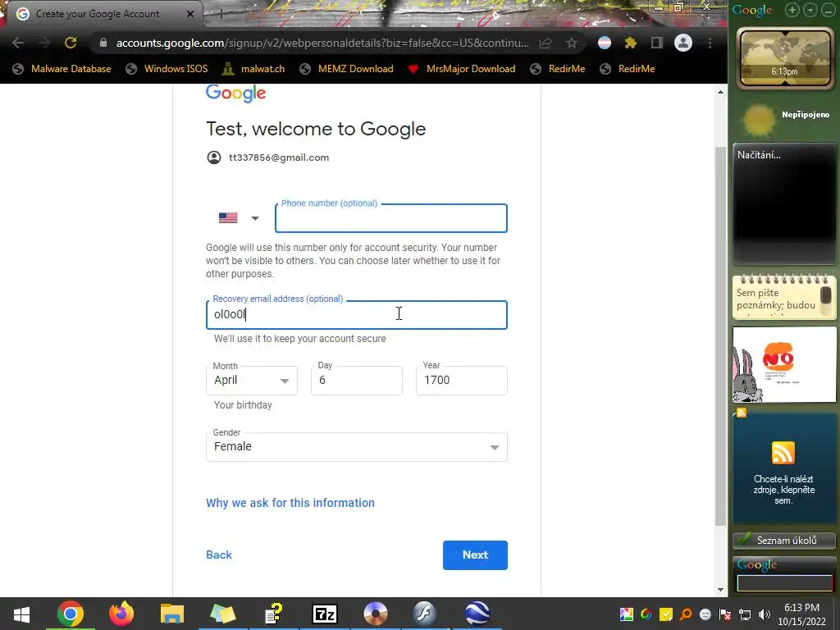Click the Year field showing 1700
Screen dimensions: 840x630
point(461,381)
